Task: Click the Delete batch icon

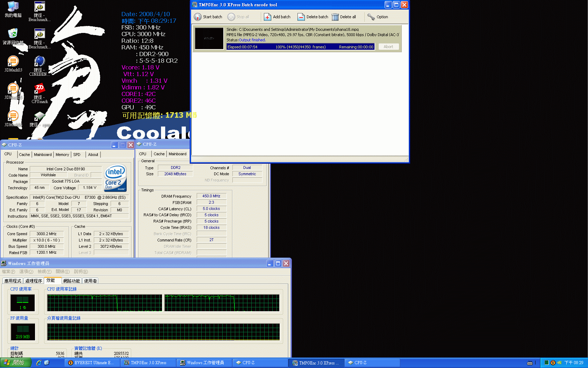Action: (x=301, y=17)
